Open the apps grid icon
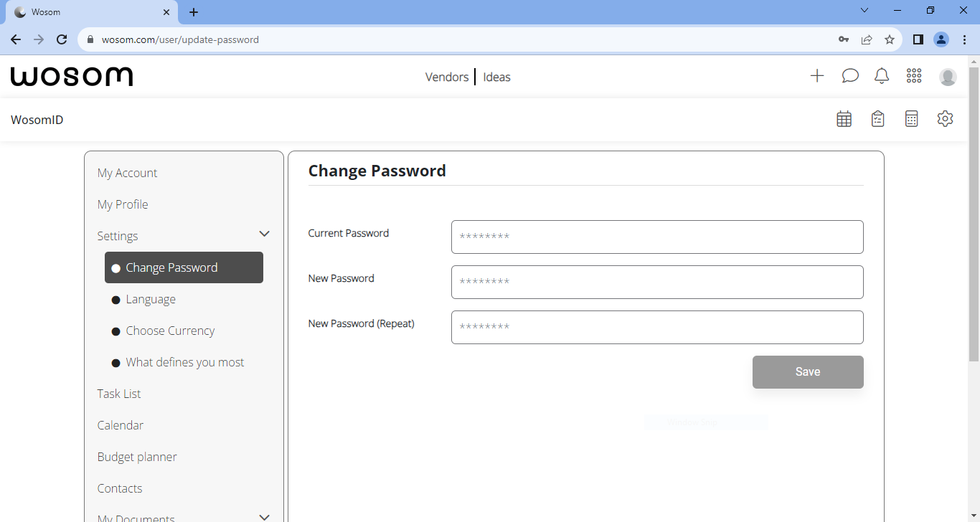Screen dimensions: 980x522 (x=913, y=75)
